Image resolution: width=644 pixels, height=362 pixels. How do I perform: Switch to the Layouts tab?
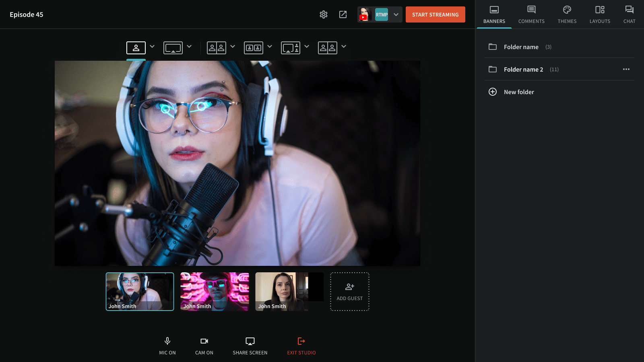click(600, 15)
